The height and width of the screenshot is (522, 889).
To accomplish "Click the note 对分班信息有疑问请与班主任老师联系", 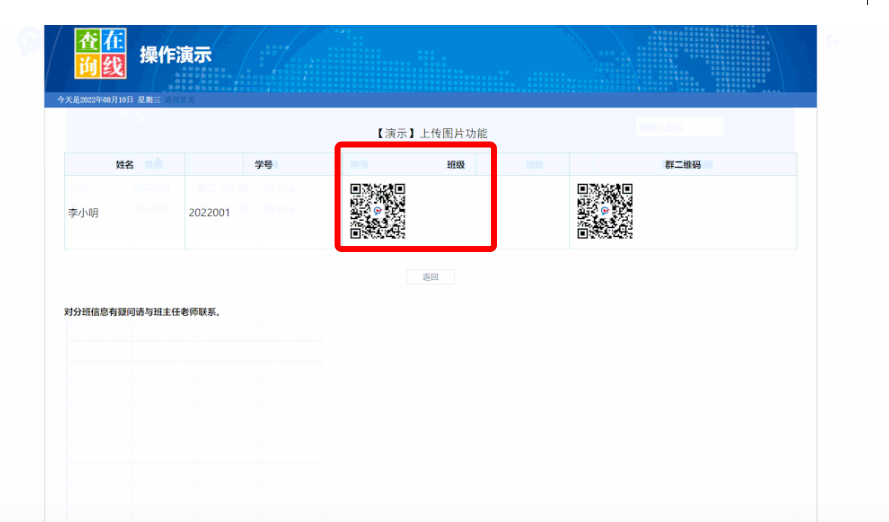I will pos(142,312).
